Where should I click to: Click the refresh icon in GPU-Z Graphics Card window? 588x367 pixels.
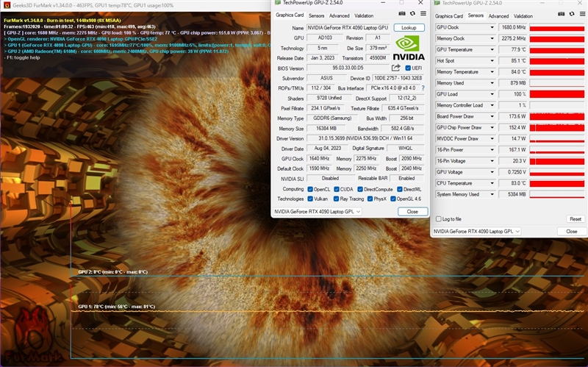412,13
